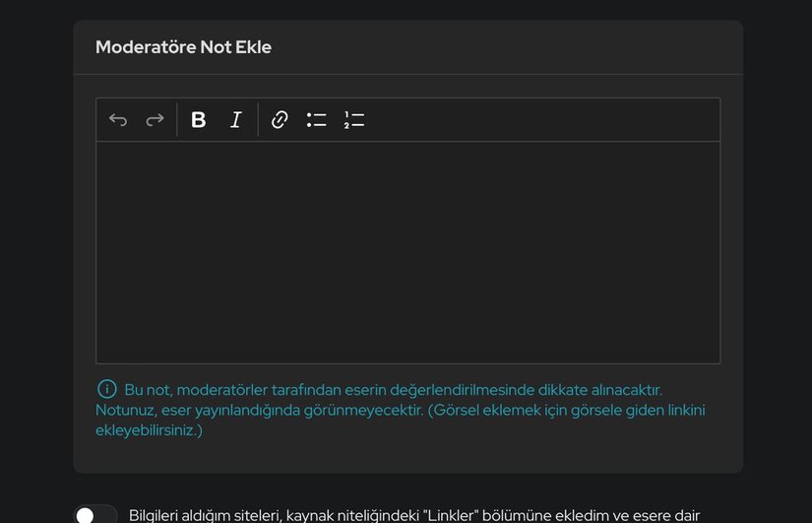
Task: Toggle bold formatting in the note editor
Action: (x=198, y=120)
